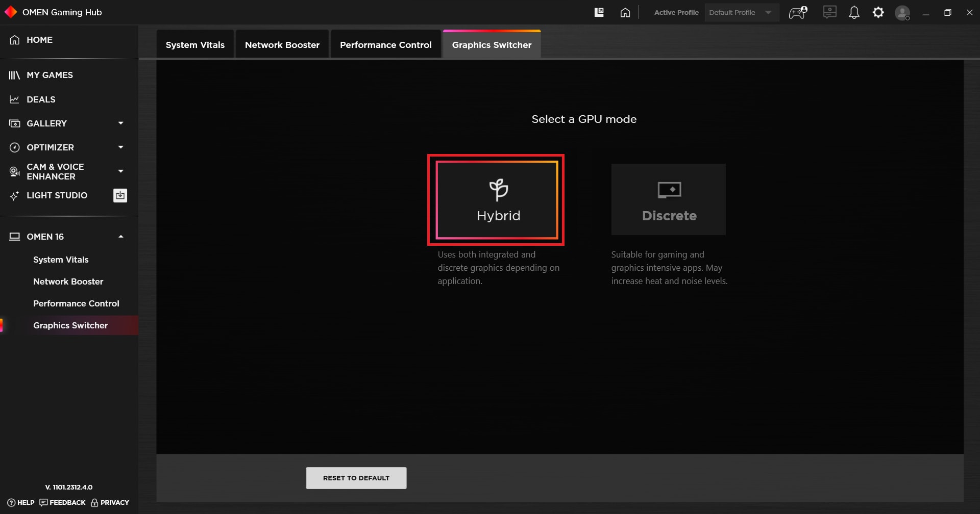Click the Light Studio download icon
The image size is (980, 514).
tap(120, 195)
